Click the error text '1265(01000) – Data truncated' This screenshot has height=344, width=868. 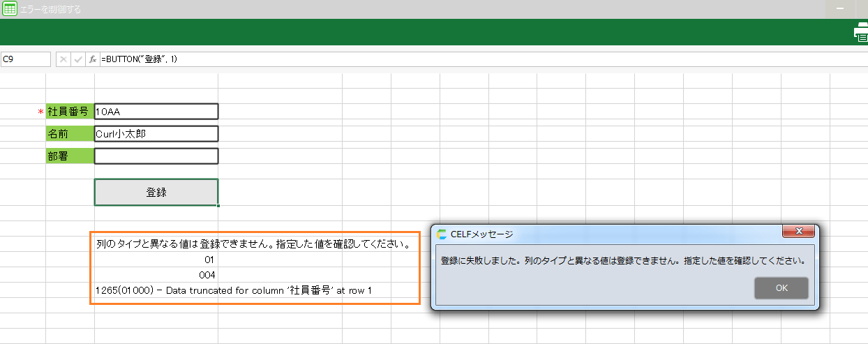tap(234, 290)
